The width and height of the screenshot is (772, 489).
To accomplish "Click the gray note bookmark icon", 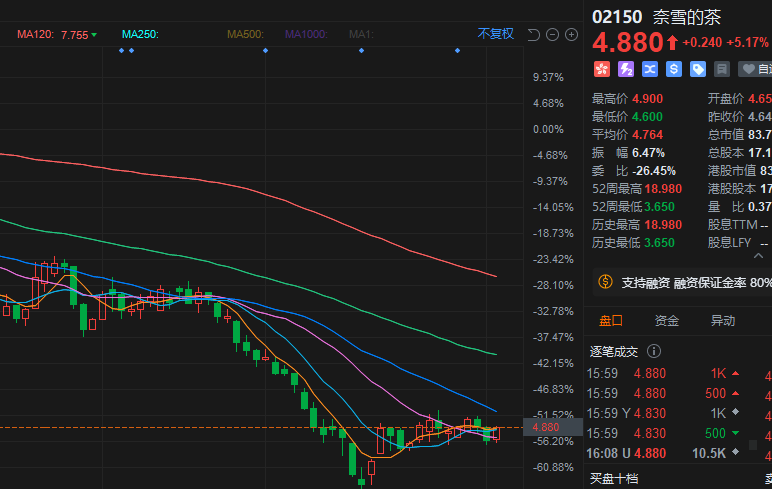I will coord(722,69).
